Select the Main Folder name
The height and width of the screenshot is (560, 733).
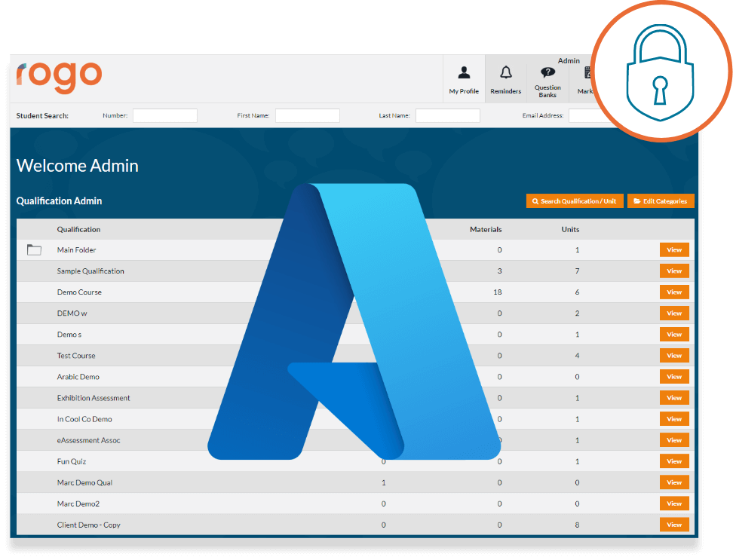point(76,250)
